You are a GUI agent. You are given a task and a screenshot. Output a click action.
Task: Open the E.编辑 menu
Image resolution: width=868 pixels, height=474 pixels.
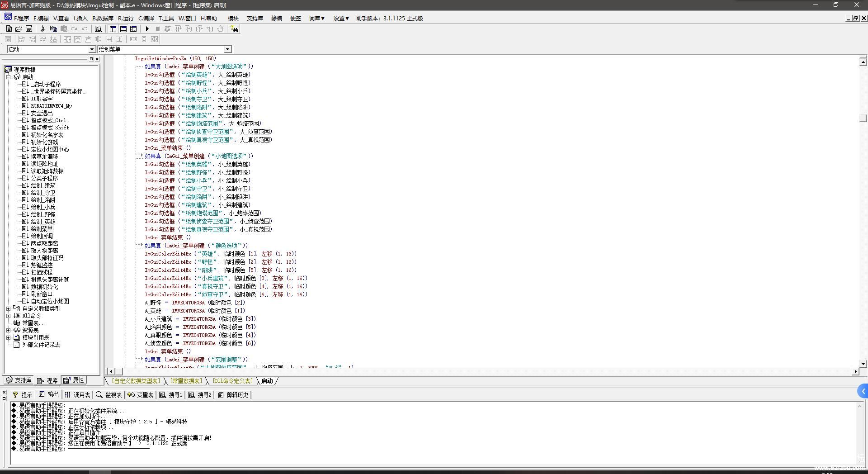click(x=41, y=19)
